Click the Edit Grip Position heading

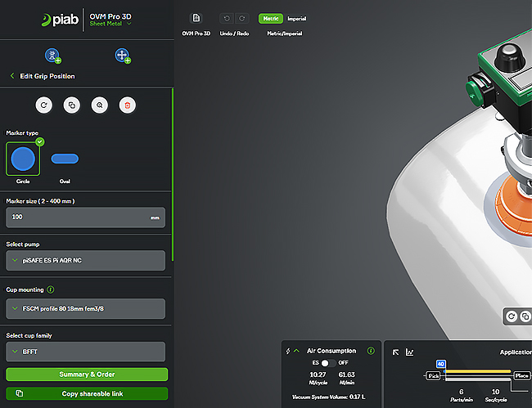(x=47, y=76)
